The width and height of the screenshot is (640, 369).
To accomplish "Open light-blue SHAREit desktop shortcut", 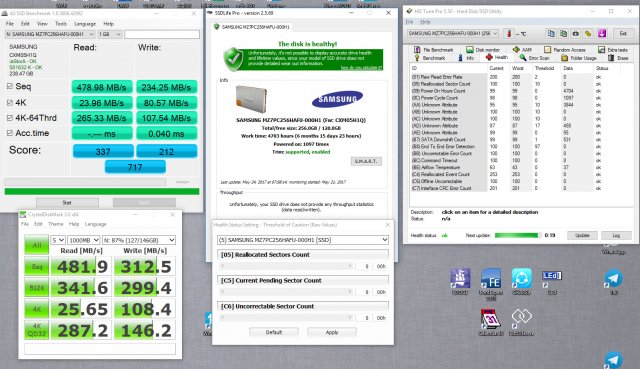I will pyautogui.click(x=522, y=278).
